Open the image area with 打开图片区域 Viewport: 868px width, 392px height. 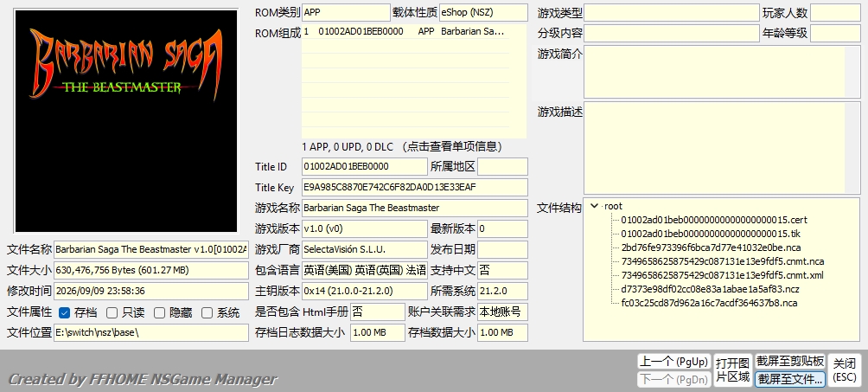click(x=732, y=370)
